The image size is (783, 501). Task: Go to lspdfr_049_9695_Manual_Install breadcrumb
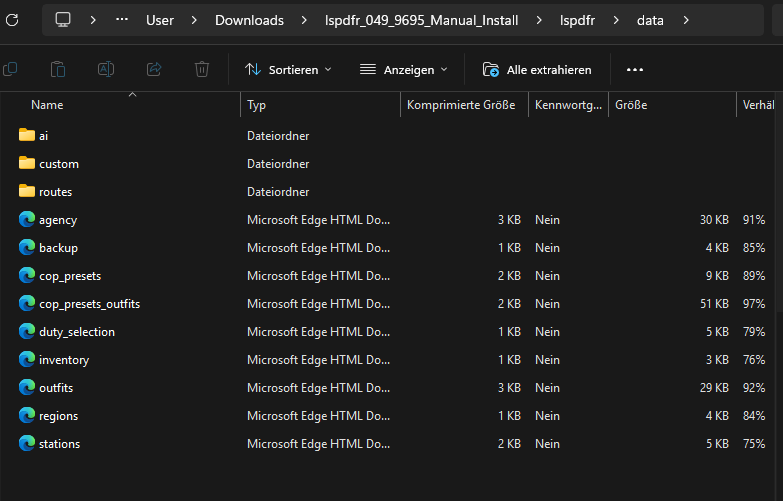click(x=421, y=20)
